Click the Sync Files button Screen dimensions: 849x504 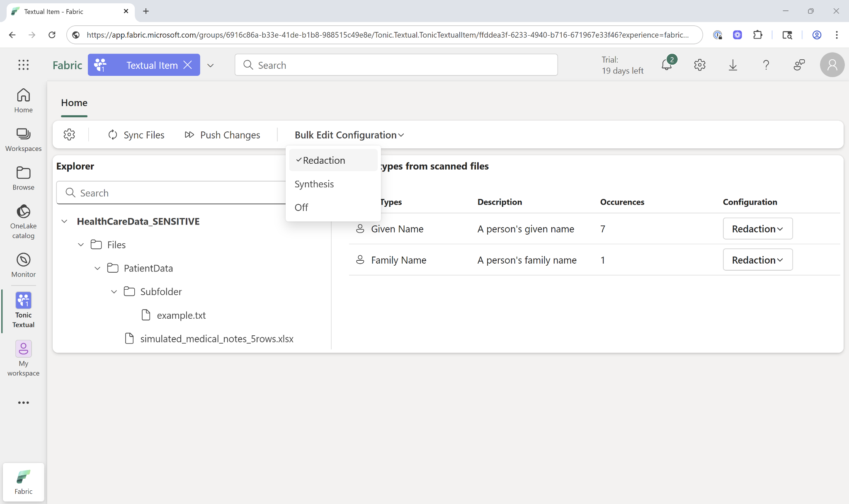tap(136, 135)
